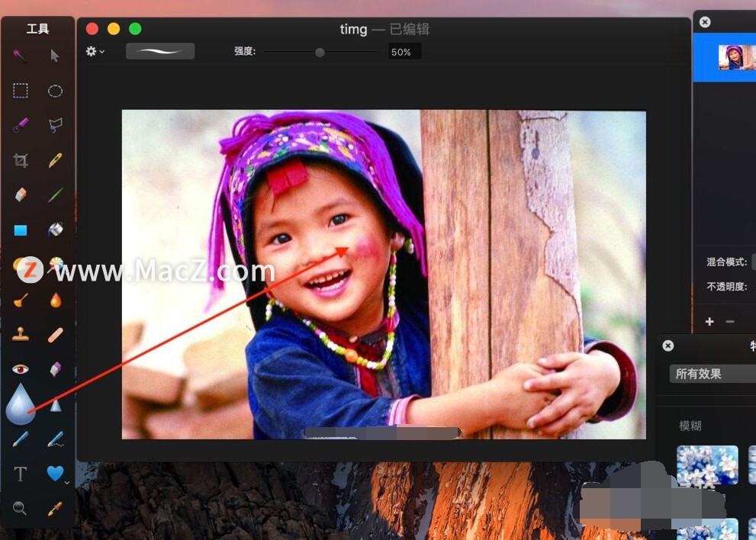Select the purple Magic Eraser tool
The image size is (756, 540).
tap(55, 369)
